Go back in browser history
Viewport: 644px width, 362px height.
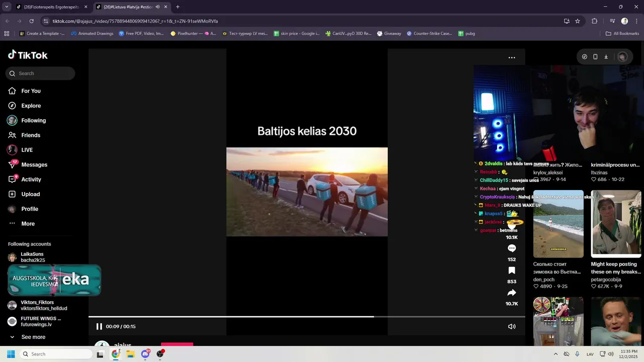coord(7,21)
